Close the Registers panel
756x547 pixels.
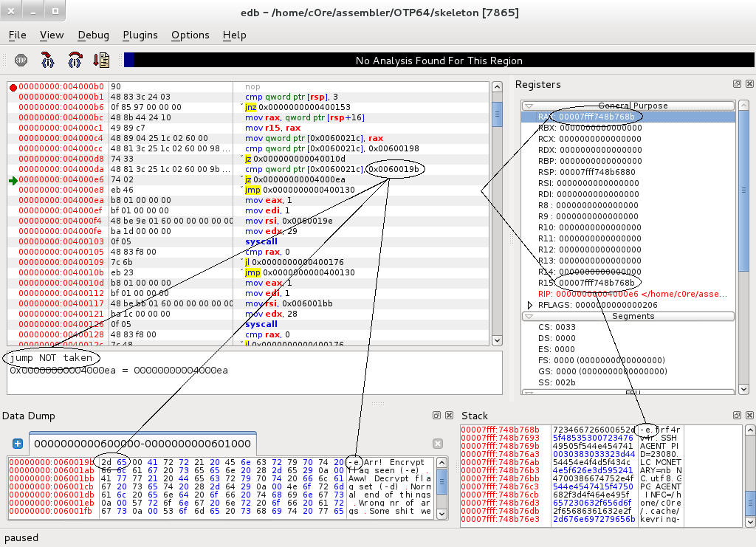tap(749, 84)
